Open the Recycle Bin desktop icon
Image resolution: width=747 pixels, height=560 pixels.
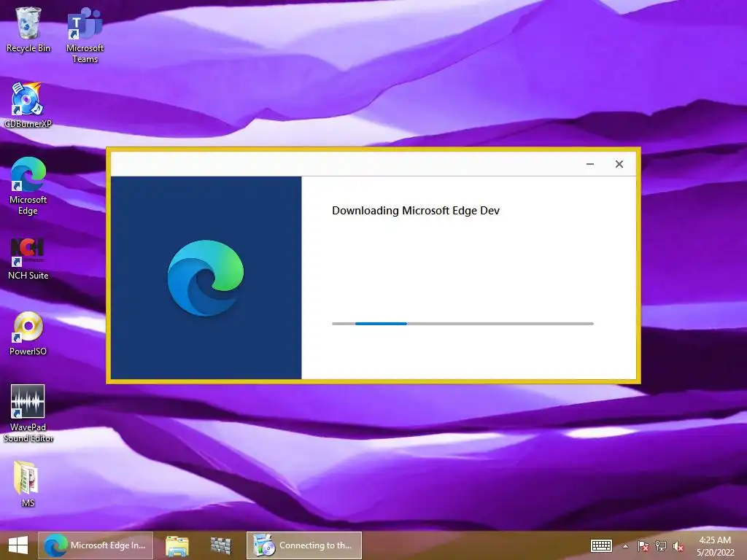pos(28,29)
